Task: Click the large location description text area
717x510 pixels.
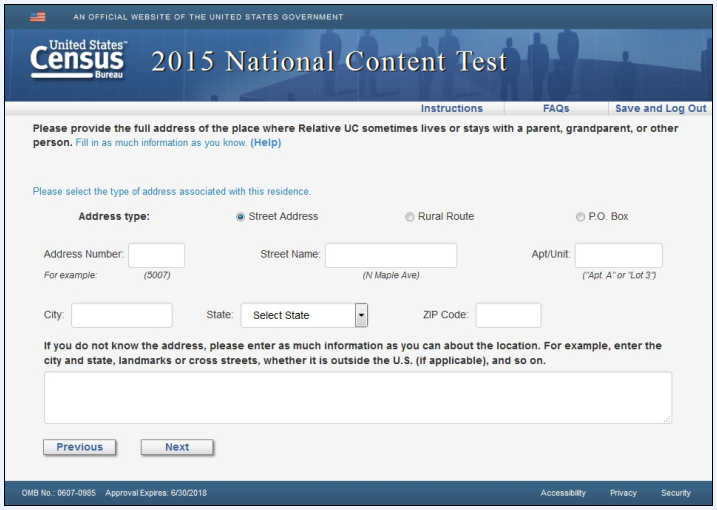Action: [357, 397]
